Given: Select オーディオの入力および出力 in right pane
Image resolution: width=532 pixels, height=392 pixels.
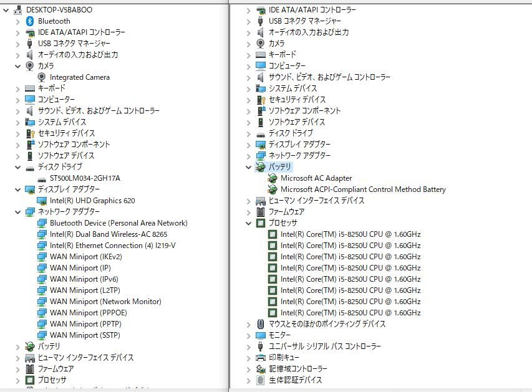Looking at the screenshot, I should [x=309, y=32].
